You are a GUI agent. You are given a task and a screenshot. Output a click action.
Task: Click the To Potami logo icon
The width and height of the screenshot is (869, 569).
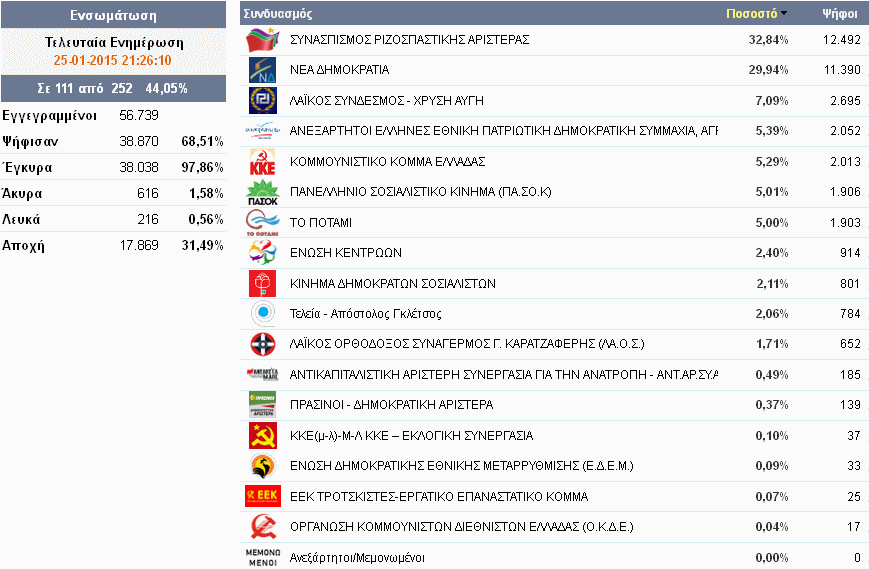pyautogui.click(x=260, y=223)
